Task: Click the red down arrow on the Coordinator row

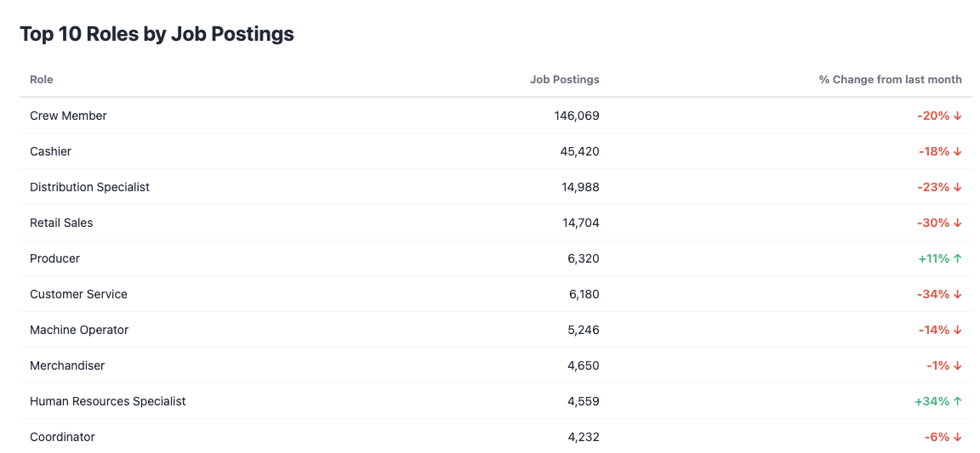Action: click(958, 437)
